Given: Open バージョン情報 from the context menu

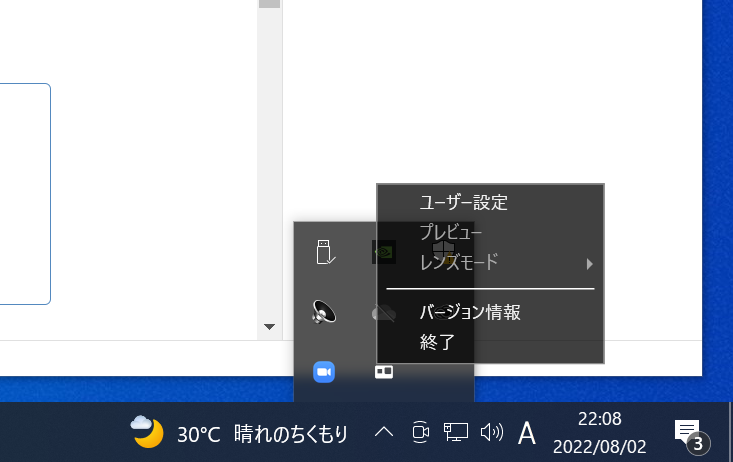Looking at the screenshot, I should (x=490, y=312).
